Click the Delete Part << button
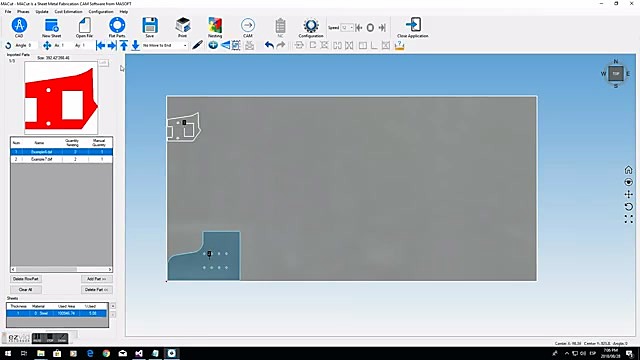The height and width of the screenshot is (360, 640). coord(97,289)
